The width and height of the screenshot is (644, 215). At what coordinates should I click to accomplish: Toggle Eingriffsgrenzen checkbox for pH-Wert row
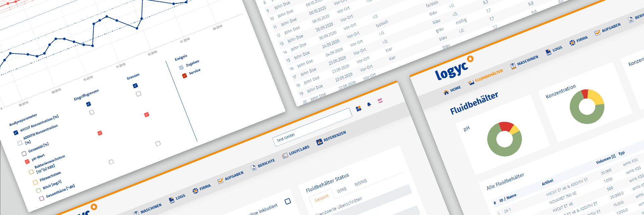tap(100, 133)
